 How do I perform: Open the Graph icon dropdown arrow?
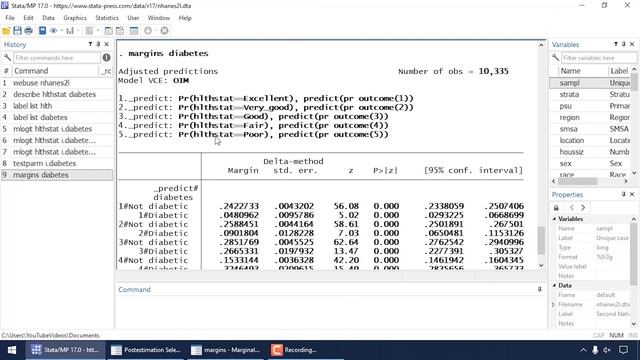click(x=78, y=31)
